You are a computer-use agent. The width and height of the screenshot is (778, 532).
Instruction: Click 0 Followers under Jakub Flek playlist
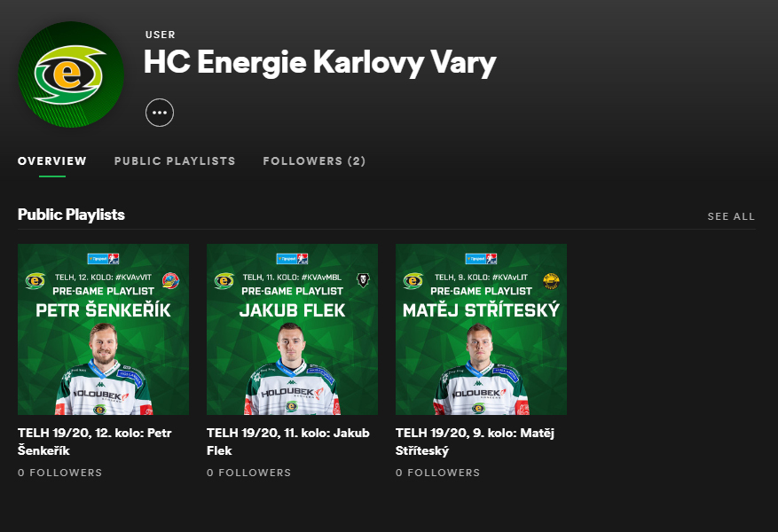tap(249, 473)
